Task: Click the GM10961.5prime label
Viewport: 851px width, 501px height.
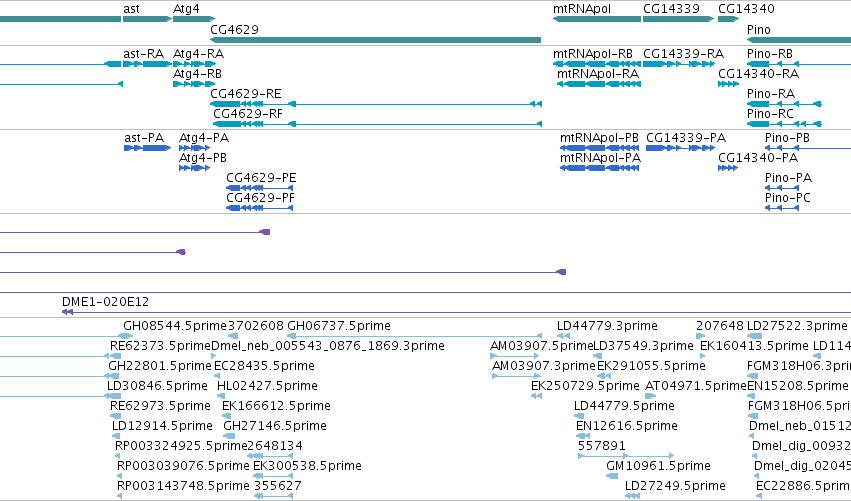Action: [x=658, y=466]
